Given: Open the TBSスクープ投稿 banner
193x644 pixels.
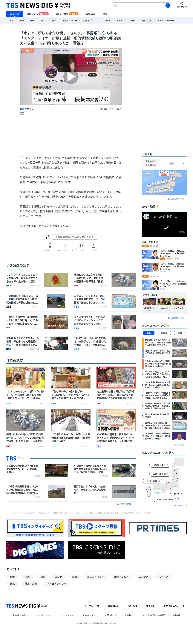Looking at the screenshot, I should click(96, 528).
